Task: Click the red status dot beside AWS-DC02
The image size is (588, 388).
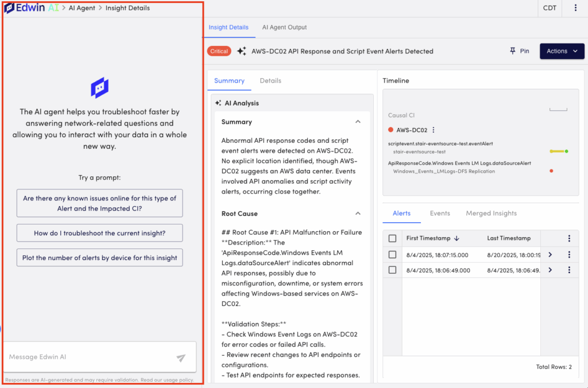Action: [390, 130]
